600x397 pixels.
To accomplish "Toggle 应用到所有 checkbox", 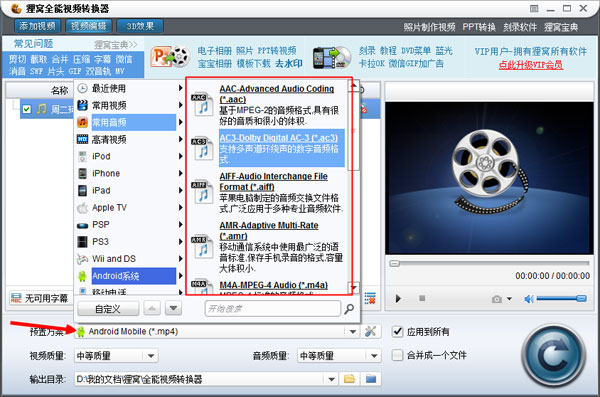I will pyautogui.click(x=398, y=332).
